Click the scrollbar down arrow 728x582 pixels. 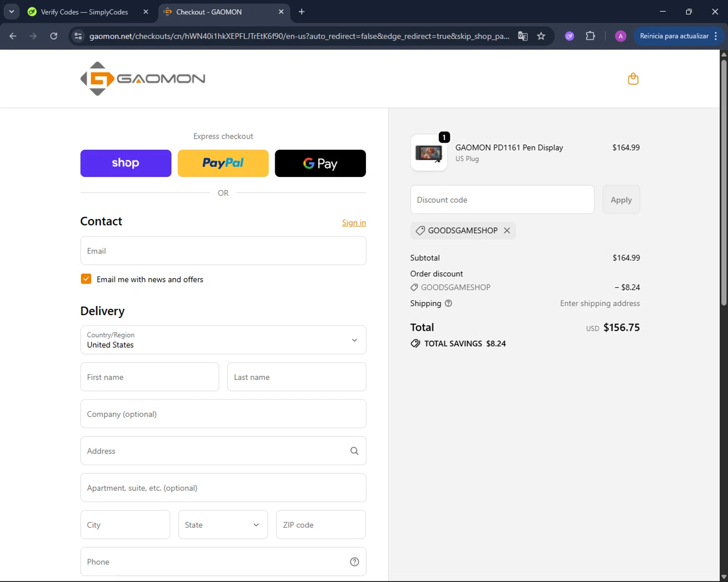724,577
